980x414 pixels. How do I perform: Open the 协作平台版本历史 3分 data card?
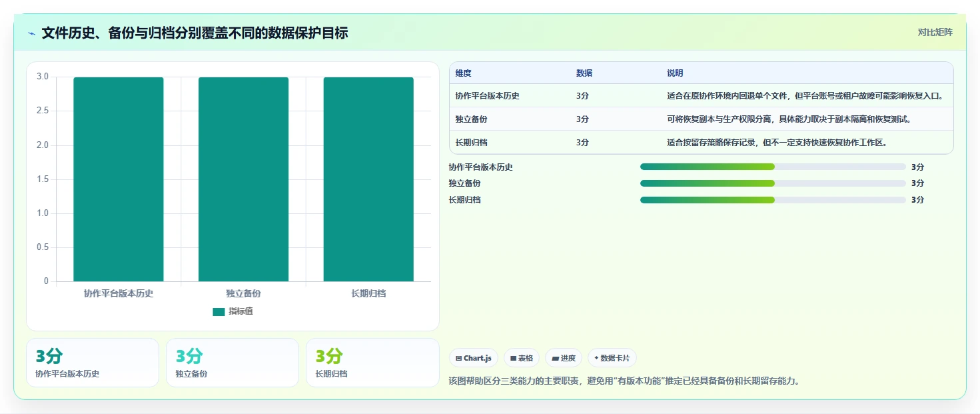click(x=93, y=363)
